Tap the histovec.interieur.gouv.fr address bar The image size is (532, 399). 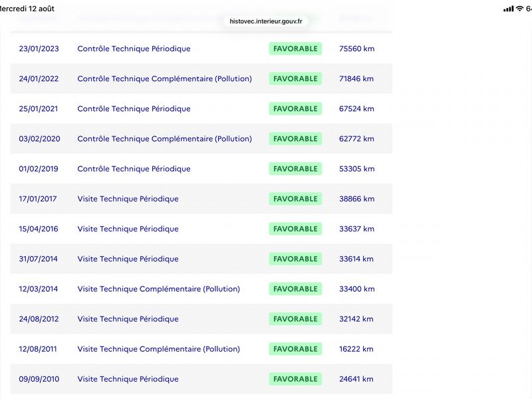tap(265, 21)
